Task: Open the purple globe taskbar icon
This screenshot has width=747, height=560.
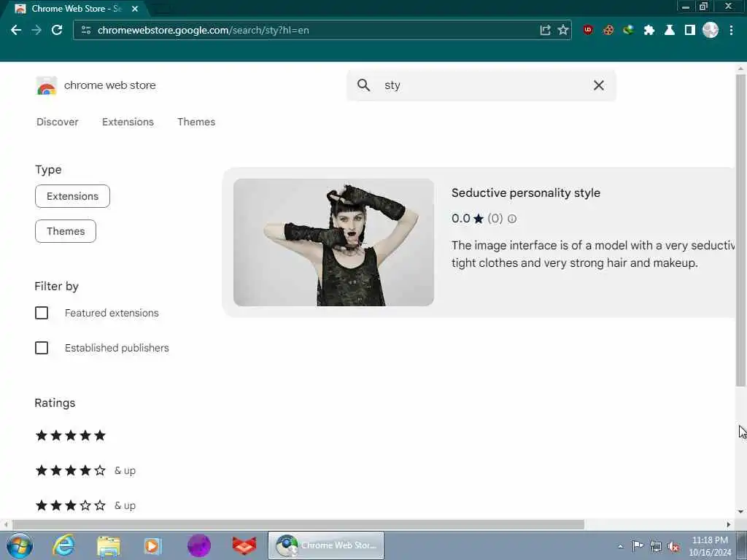Action: tap(198, 545)
